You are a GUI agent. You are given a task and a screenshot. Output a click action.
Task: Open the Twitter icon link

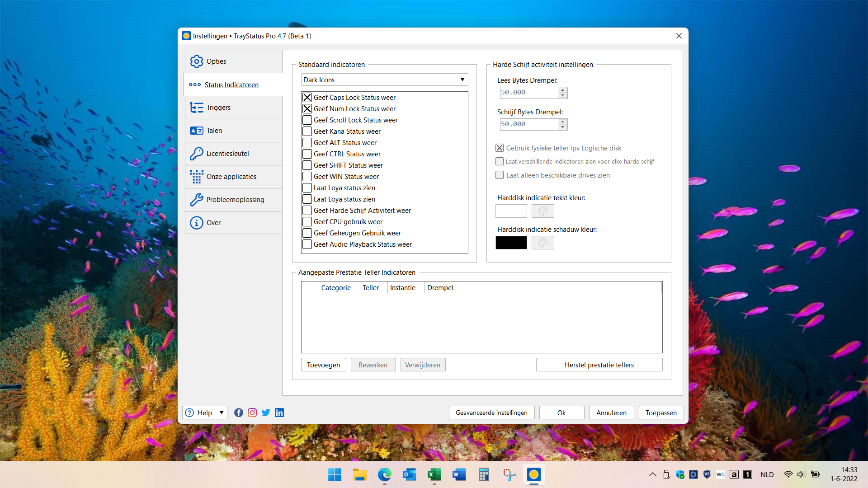pos(266,413)
